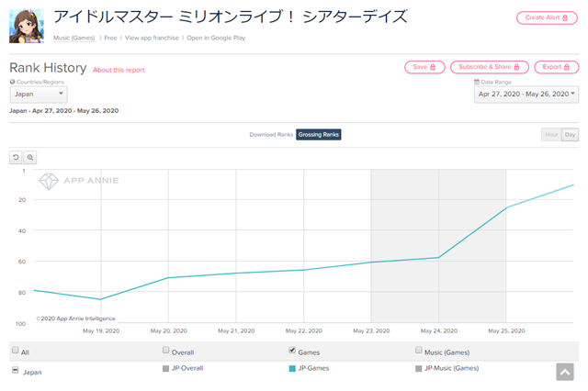Collapse the Japan row expander
The width and height of the screenshot is (588, 391).
click(x=15, y=370)
